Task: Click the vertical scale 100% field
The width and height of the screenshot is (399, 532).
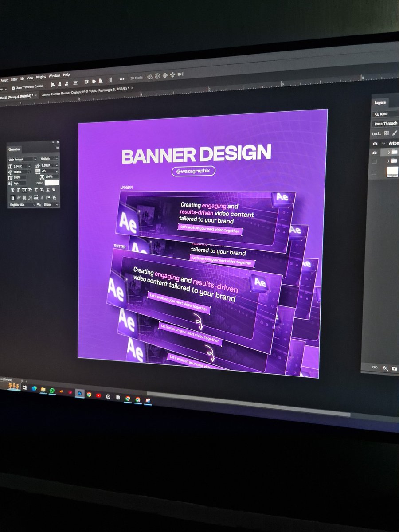Action: tap(20, 177)
